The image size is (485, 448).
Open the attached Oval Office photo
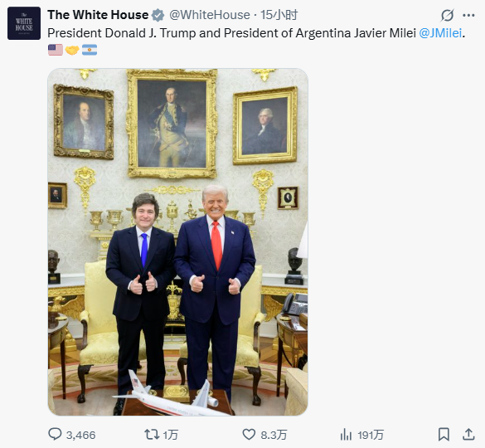178,241
